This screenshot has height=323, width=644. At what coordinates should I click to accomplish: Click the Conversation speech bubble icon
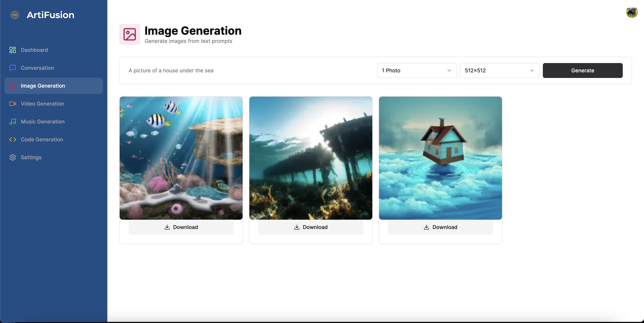pos(12,68)
